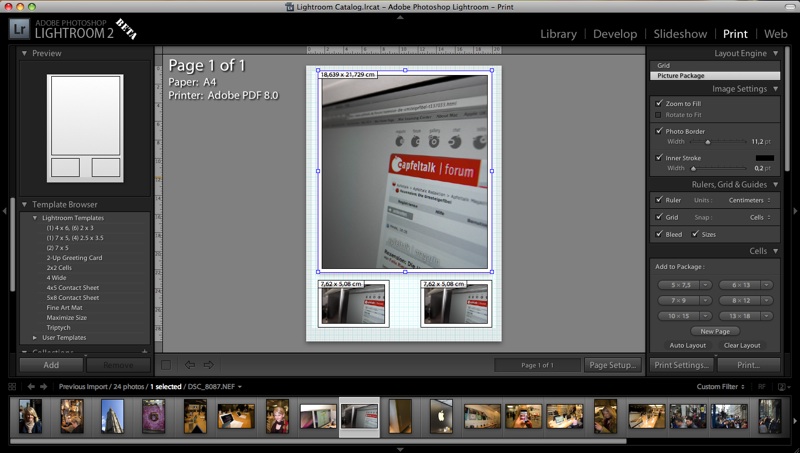
Task: Select the left 7,62 x 5,08 cm cell
Action: (354, 304)
